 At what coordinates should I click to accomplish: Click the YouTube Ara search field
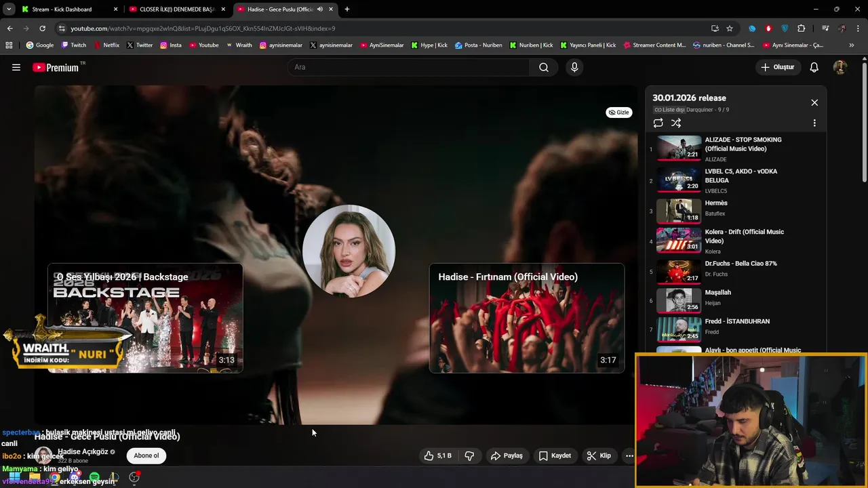pos(408,67)
